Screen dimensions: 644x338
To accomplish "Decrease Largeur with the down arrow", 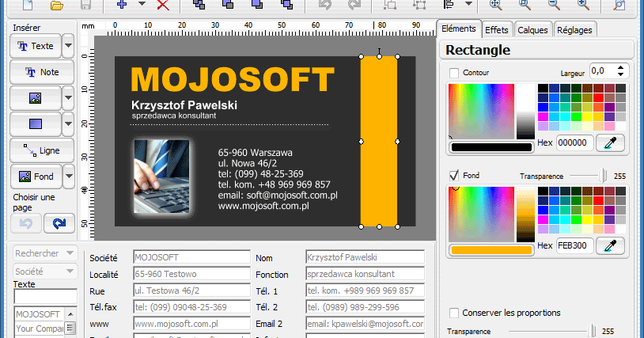I will [620, 74].
